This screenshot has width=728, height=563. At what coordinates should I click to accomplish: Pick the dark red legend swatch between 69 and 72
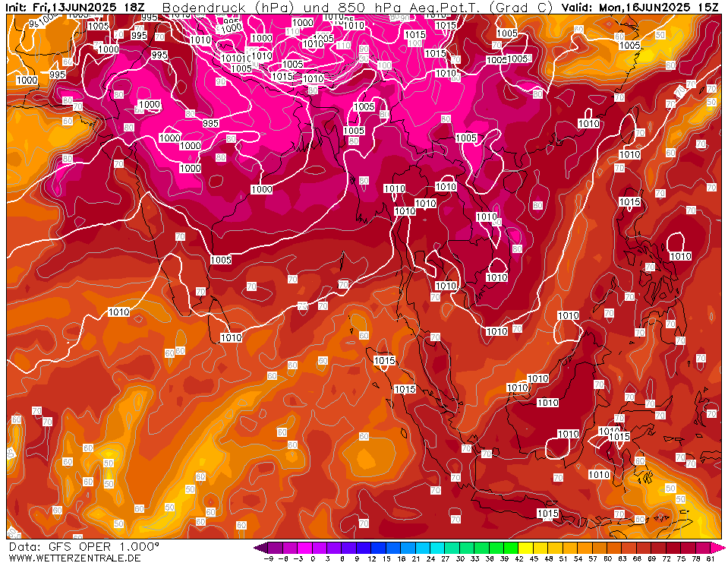659,547
